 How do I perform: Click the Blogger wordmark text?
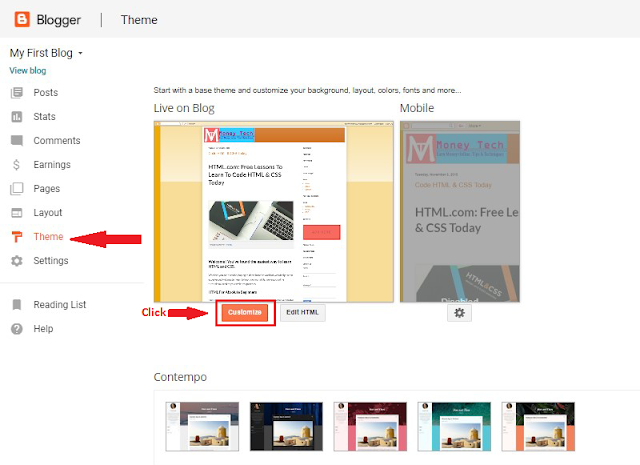(x=59, y=20)
